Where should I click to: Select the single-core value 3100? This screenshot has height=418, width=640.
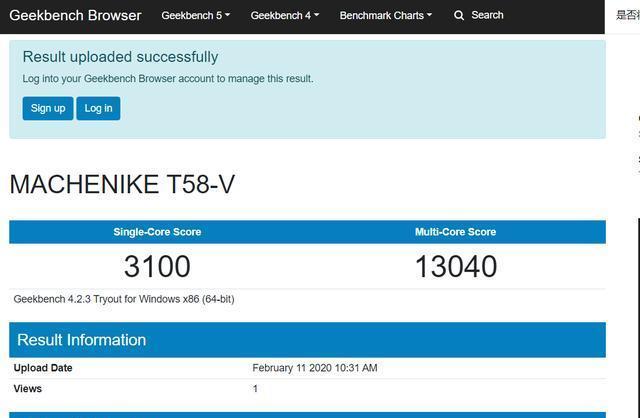(x=157, y=266)
